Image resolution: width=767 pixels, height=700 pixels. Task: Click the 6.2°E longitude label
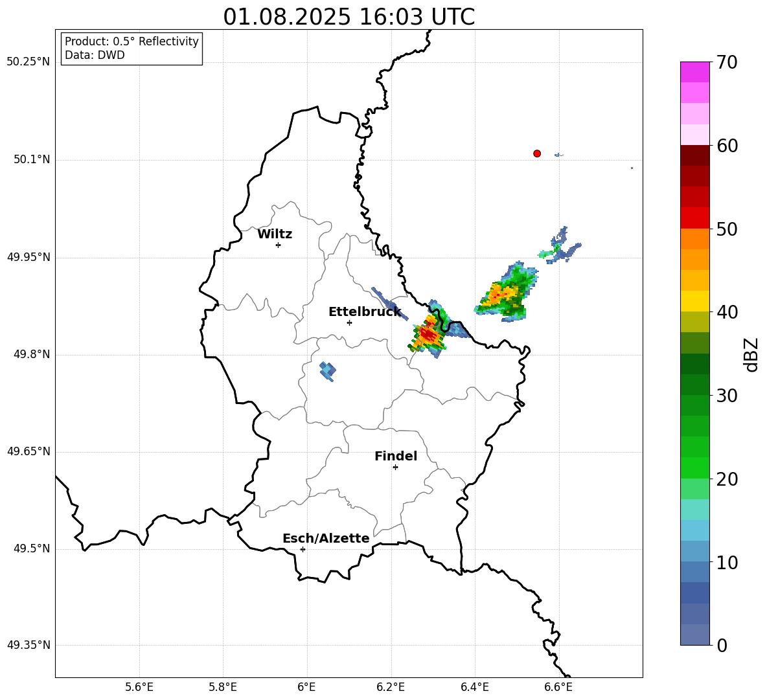click(x=391, y=687)
